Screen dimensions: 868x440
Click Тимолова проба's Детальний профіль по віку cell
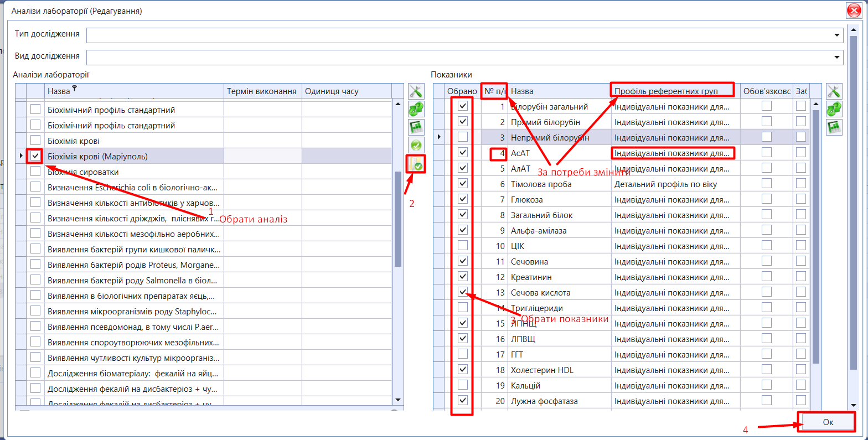pyautogui.click(x=675, y=184)
